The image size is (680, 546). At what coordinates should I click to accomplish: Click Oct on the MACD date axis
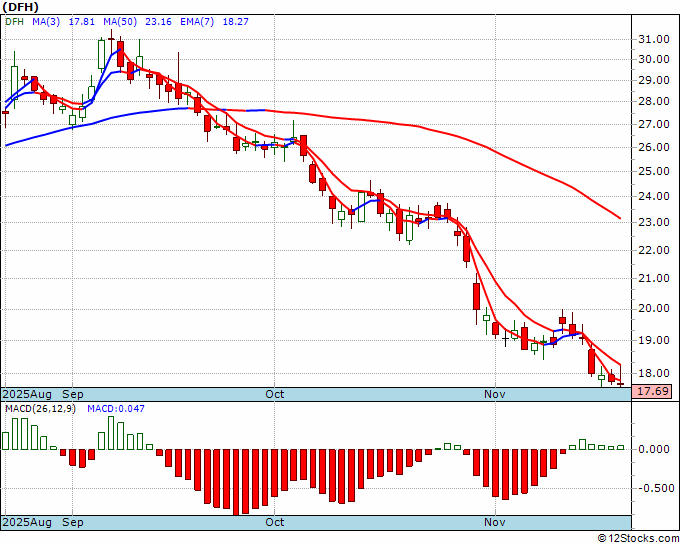click(275, 522)
